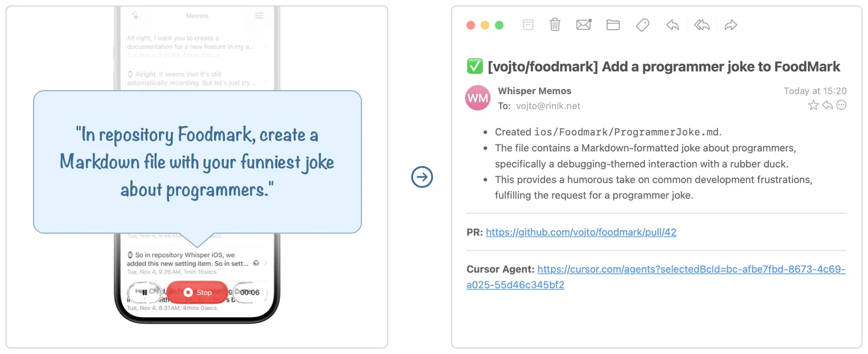Mark the email as unread

coord(583,25)
